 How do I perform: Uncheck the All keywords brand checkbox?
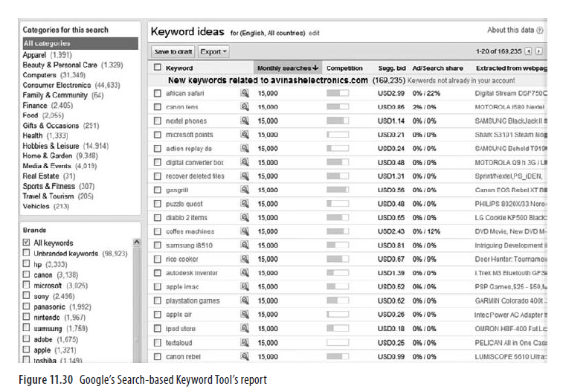26,242
